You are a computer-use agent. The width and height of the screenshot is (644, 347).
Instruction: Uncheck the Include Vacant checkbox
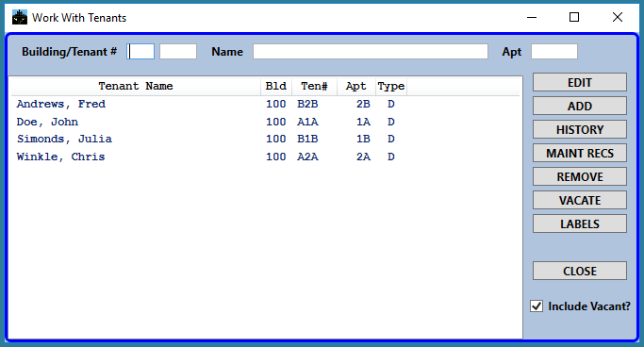(537, 306)
